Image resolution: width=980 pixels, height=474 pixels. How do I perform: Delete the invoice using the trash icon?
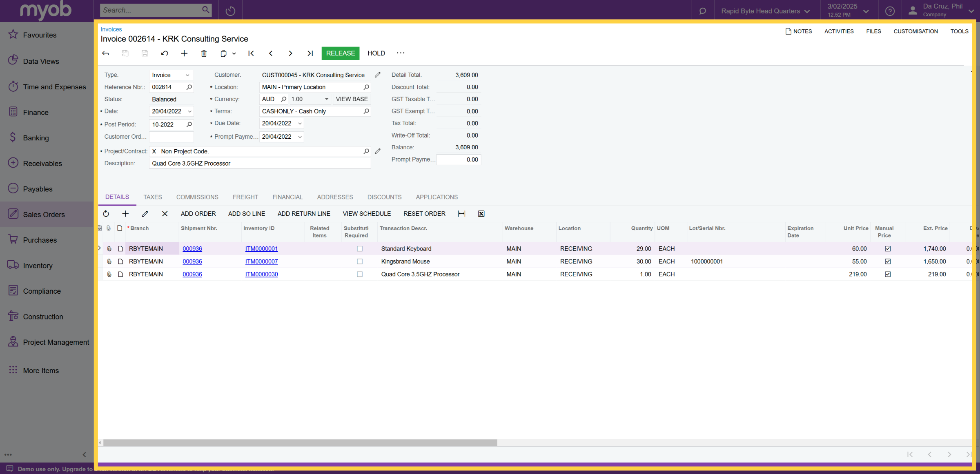(x=204, y=53)
